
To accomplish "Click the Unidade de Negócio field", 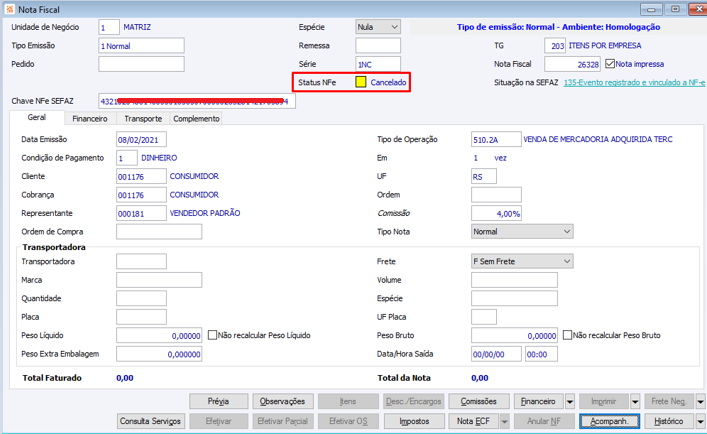I will click(109, 27).
